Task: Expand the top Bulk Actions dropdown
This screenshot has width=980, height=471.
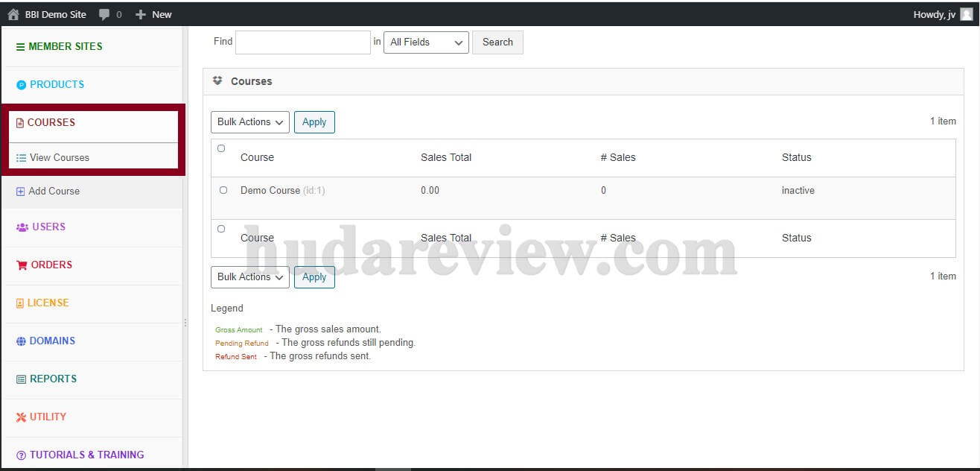Action: (x=249, y=121)
